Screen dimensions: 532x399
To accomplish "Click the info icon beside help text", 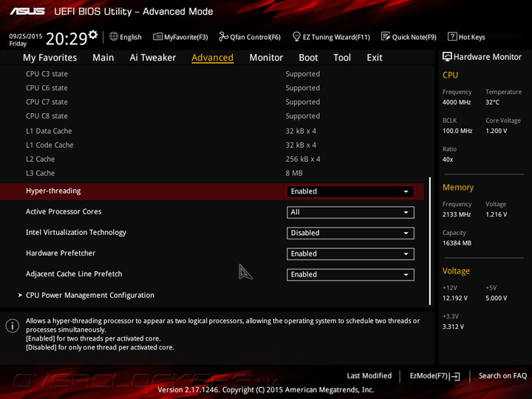I will (13, 326).
